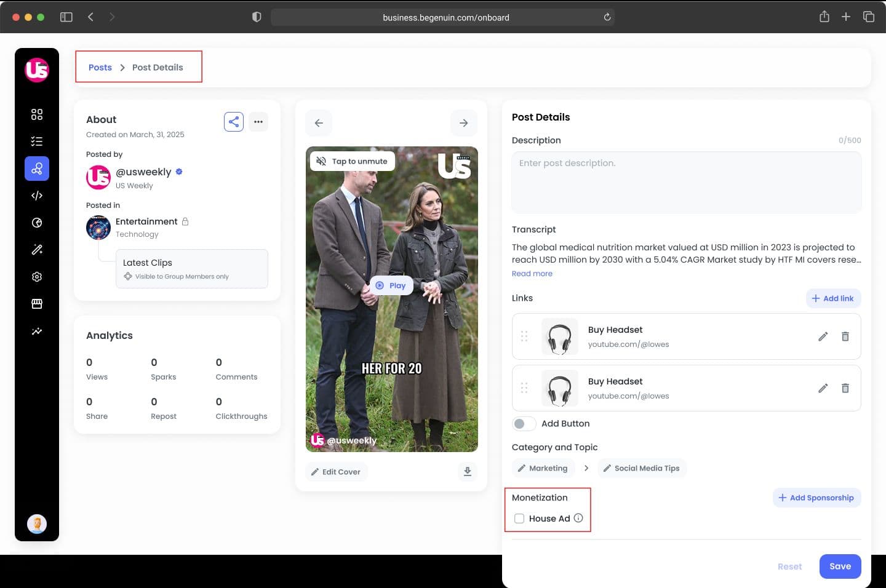Save the post details
886x588 pixels.
(840, 566)
